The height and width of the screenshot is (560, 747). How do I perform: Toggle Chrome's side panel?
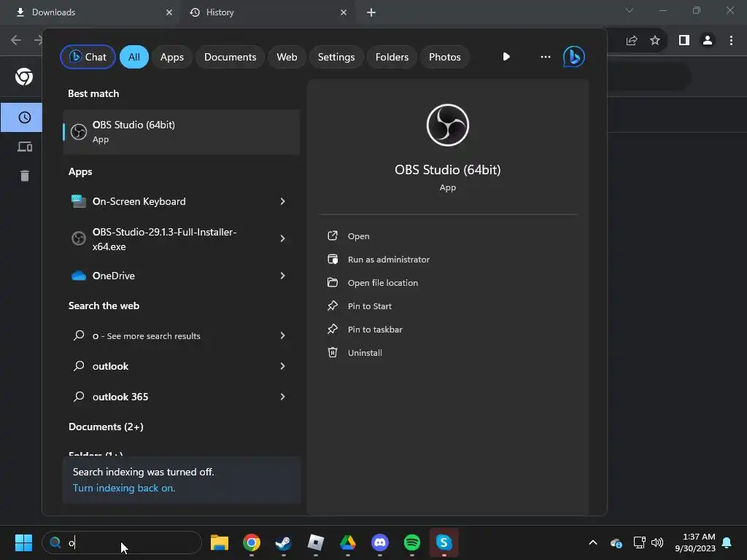click(x=684, y=41)
